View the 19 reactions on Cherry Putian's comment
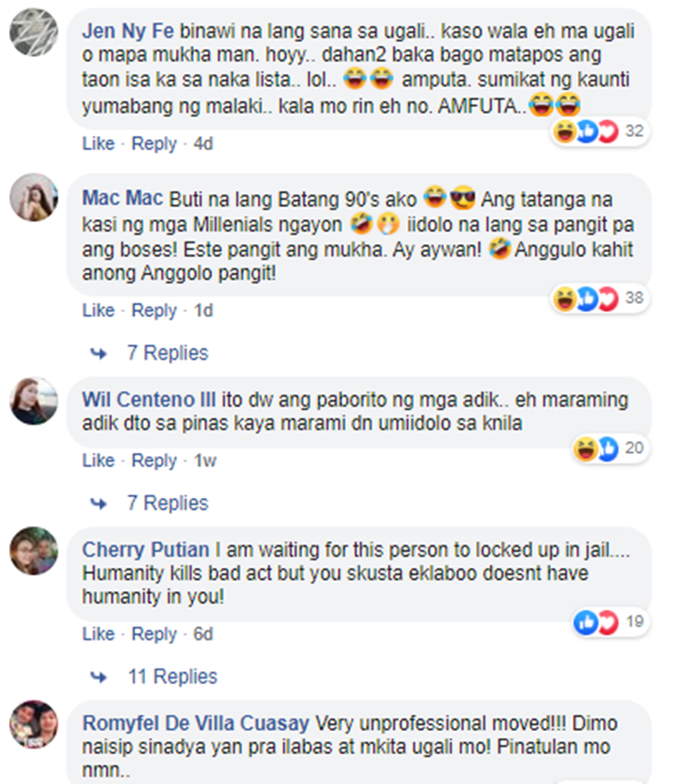This screenshot has height=784, width=699. click(610, 622)
